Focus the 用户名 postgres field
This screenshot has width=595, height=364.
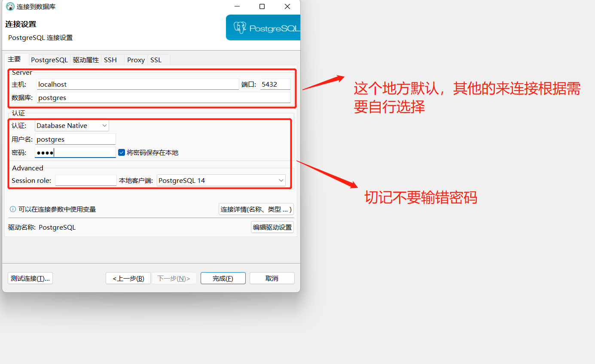click(75, 140)
